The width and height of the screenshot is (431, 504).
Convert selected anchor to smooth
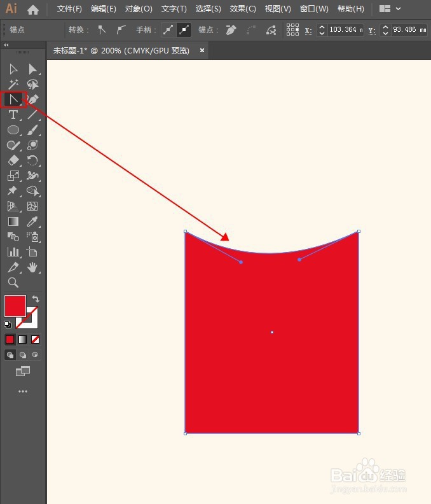tap(121, 30)
